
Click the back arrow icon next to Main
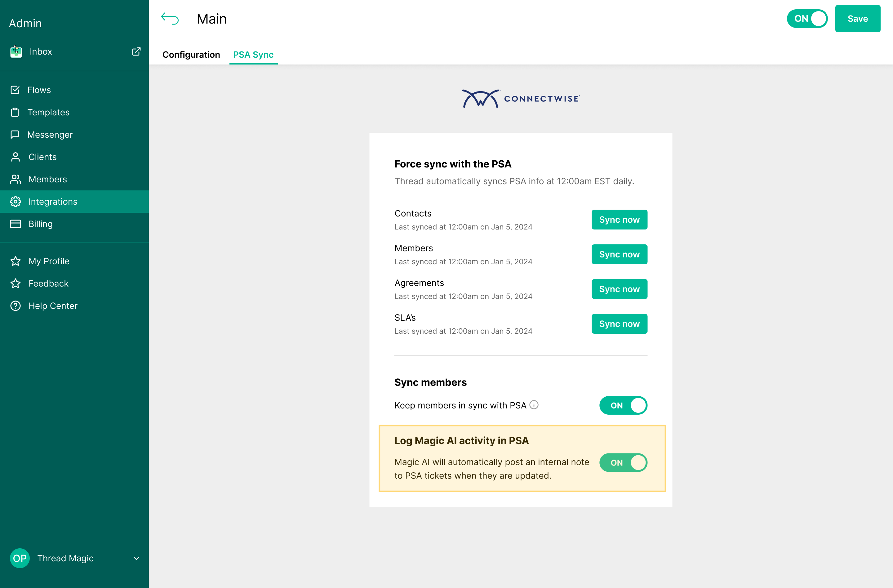pyautogui.click(x=170, y=18)
